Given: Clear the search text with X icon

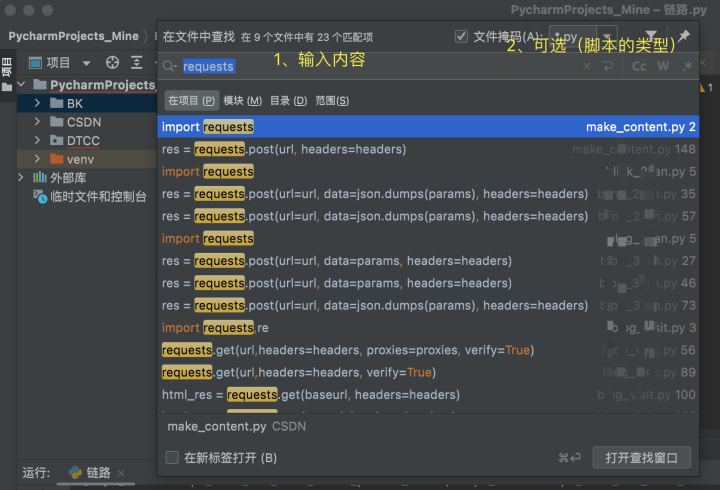Looking at the screenshot, I should pyautogui.click(x=587, y=66).
